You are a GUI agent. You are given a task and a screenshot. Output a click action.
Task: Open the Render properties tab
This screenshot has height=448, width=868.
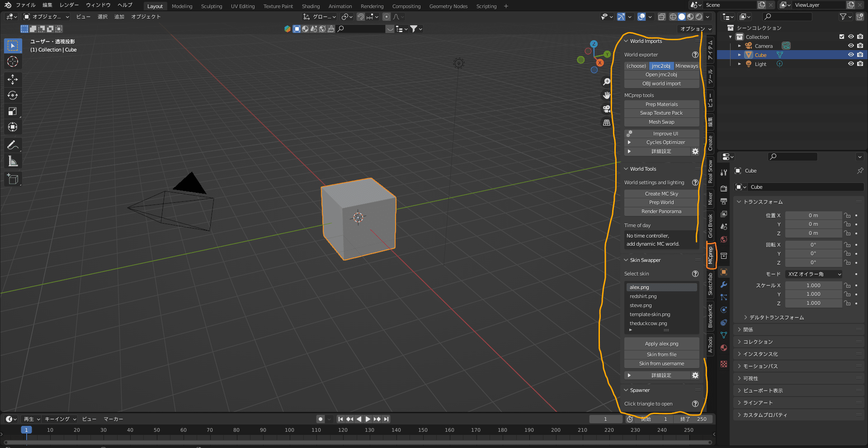click(724, 188)
